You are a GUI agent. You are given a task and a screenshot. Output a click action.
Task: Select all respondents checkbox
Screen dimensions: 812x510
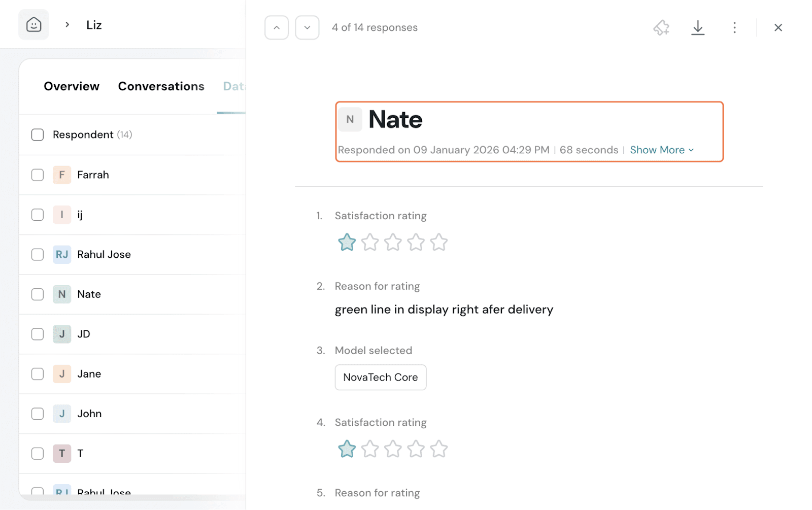(38, 134)
